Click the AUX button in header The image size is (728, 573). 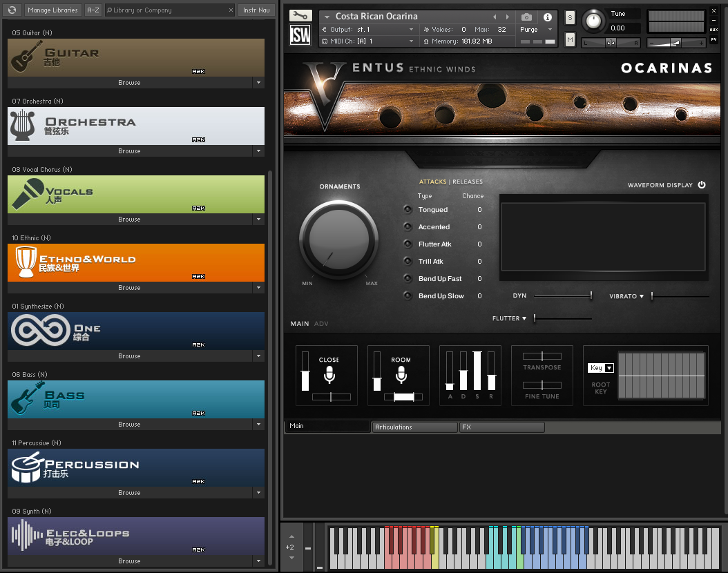713,30
